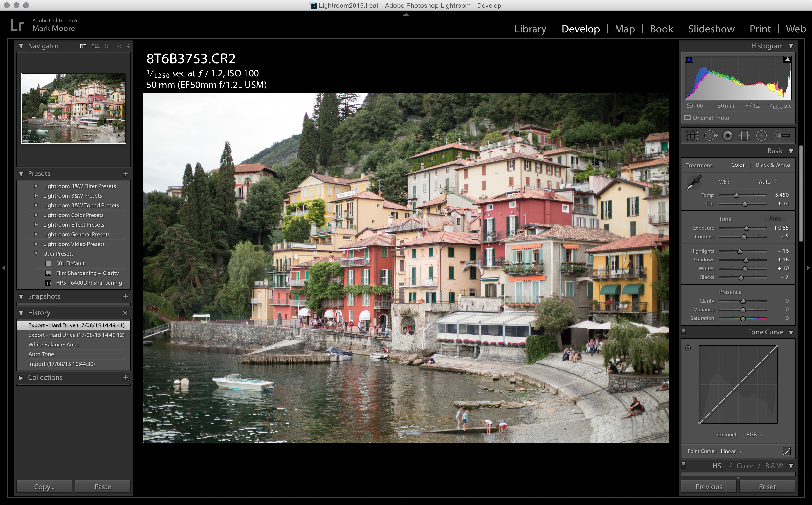Open the WB Auto dropdown
This screenshot has width=812, height=505.
click(x=767, y=182)
